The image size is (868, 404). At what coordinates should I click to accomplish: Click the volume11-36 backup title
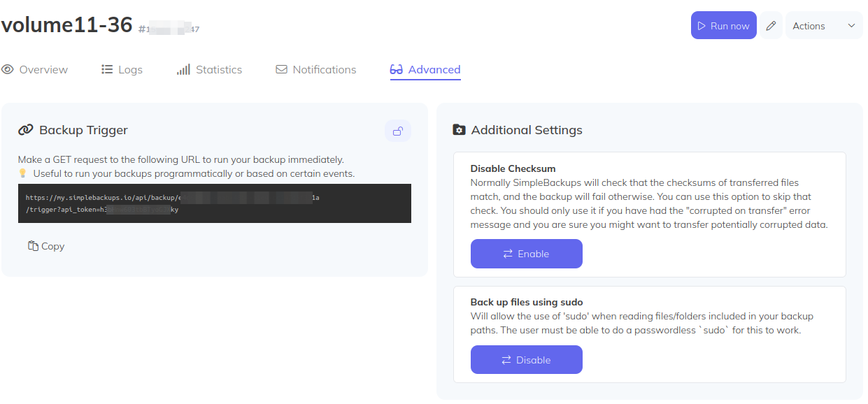[67, 25]
